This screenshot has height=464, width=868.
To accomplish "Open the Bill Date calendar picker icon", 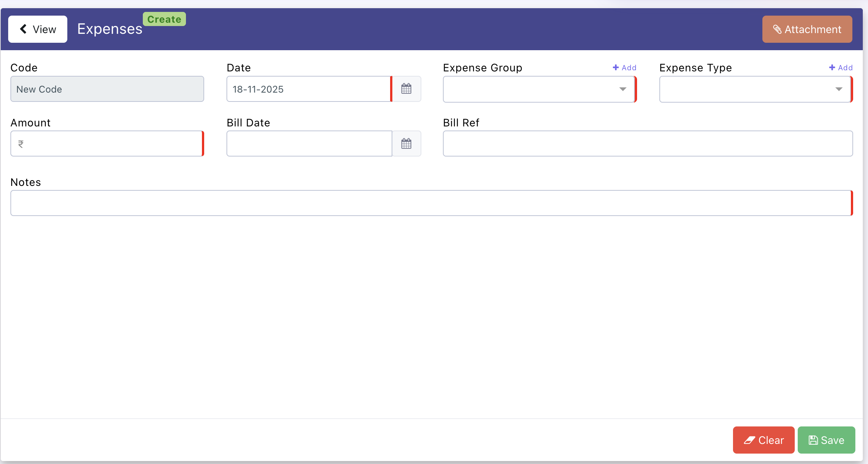I will pyautogui.click(x=406, y=144).
